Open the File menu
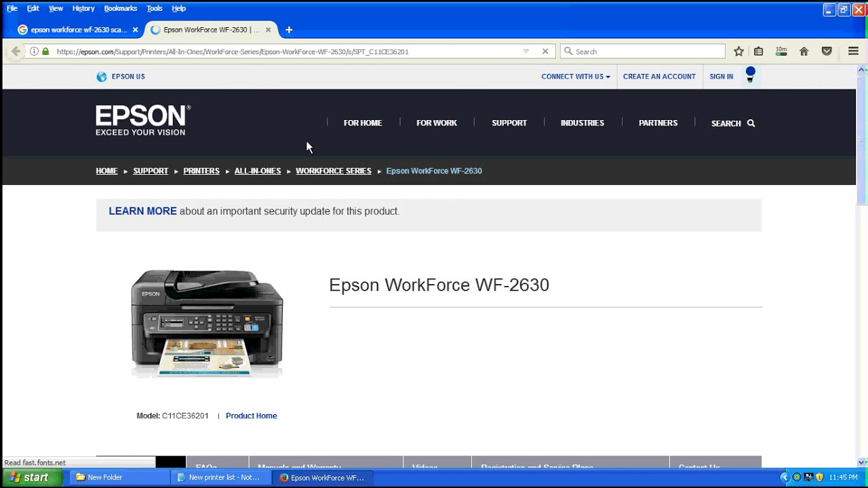Image resolution: width=868 pixels, height=488 pixels. click(x=12, y=9)
